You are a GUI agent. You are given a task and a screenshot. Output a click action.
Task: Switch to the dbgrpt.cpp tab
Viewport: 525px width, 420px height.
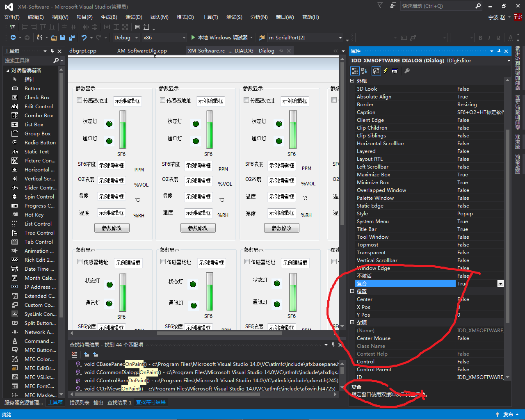point(83,51)
